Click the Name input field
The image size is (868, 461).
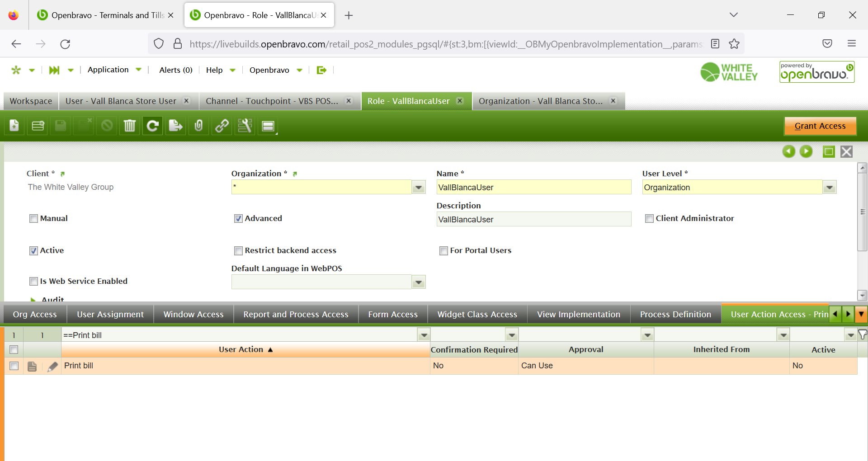tap(533, 188)
